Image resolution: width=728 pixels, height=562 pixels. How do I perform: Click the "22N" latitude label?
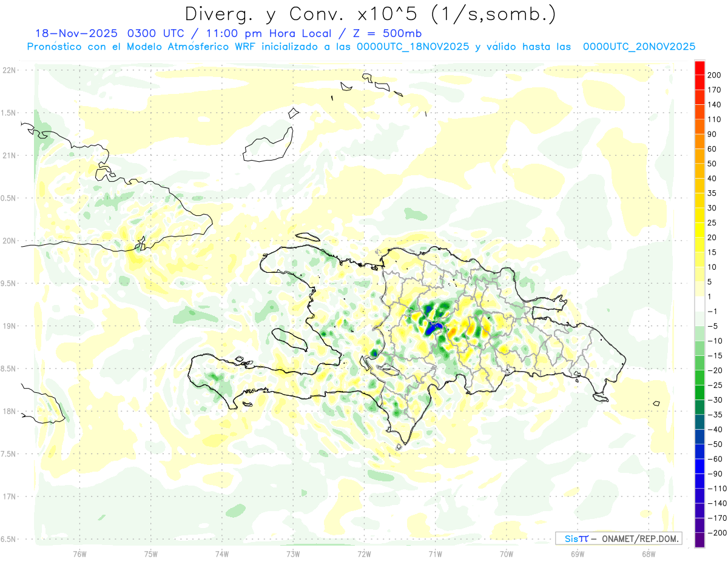8,70
